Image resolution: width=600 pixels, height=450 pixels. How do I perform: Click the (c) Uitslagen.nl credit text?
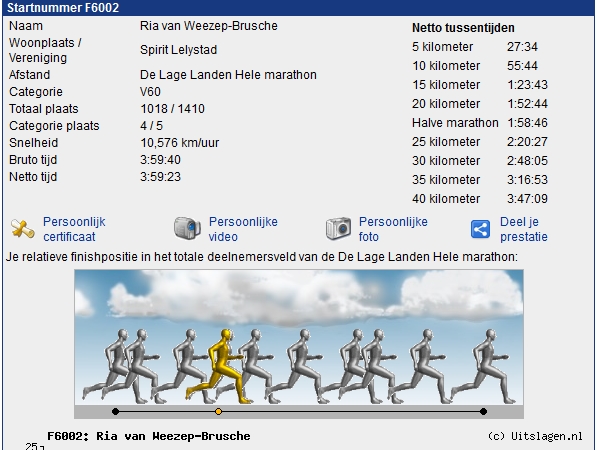point(535,436)
